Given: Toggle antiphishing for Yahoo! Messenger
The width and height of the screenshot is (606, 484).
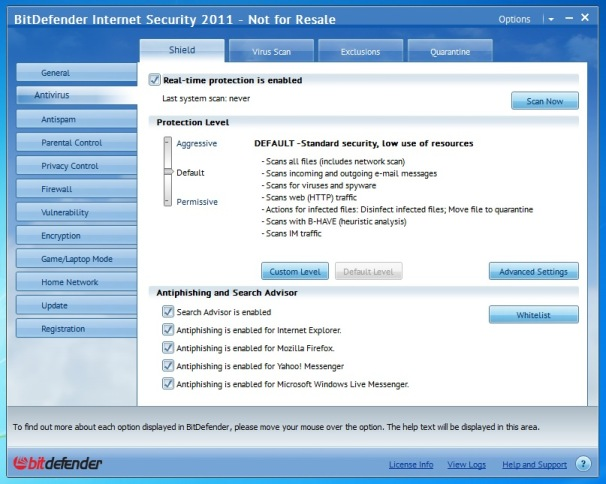Looking at the screenshot, I should point(168,366).
